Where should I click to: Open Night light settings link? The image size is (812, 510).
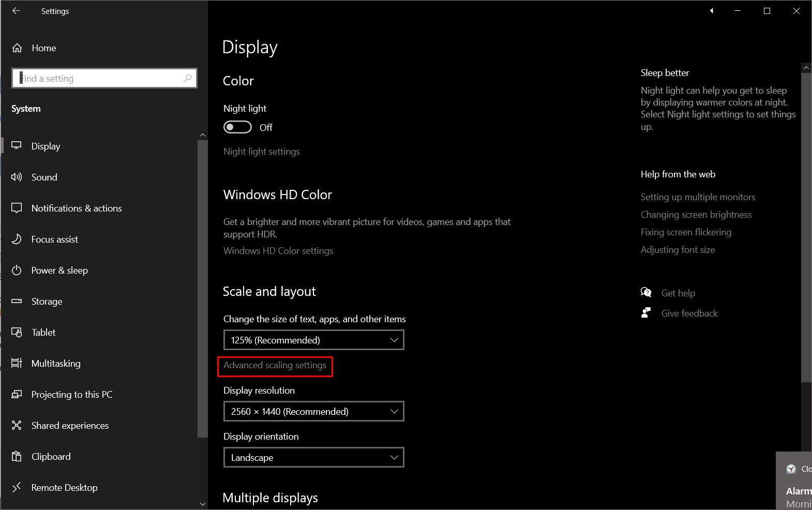tap(262, 152)
